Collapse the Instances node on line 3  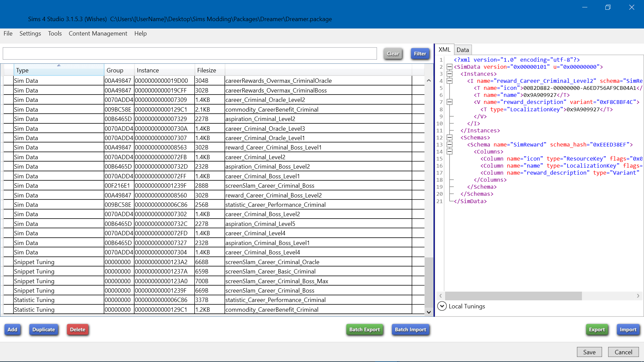click(x=449, y=74)
